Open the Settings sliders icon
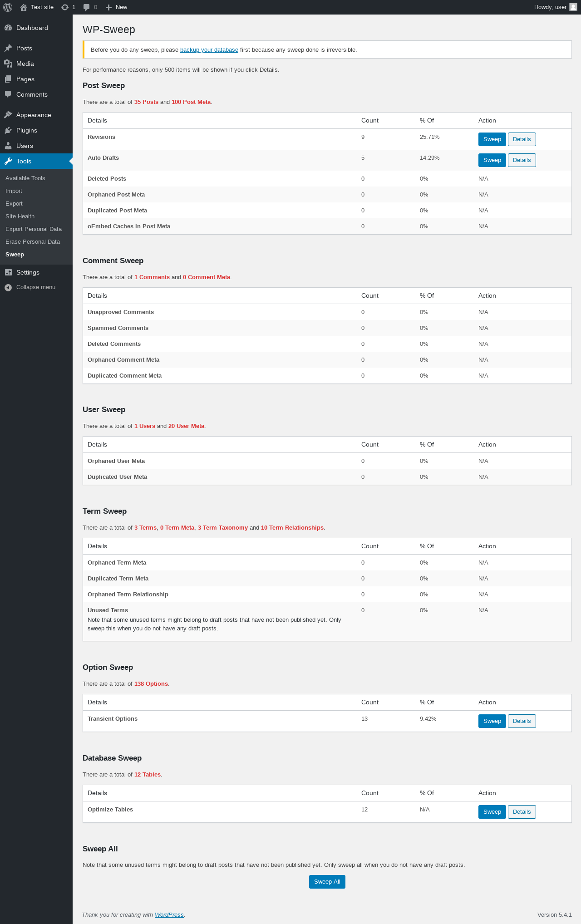The width and height of the screenshot is (581, 924). [x=8, y=272]
